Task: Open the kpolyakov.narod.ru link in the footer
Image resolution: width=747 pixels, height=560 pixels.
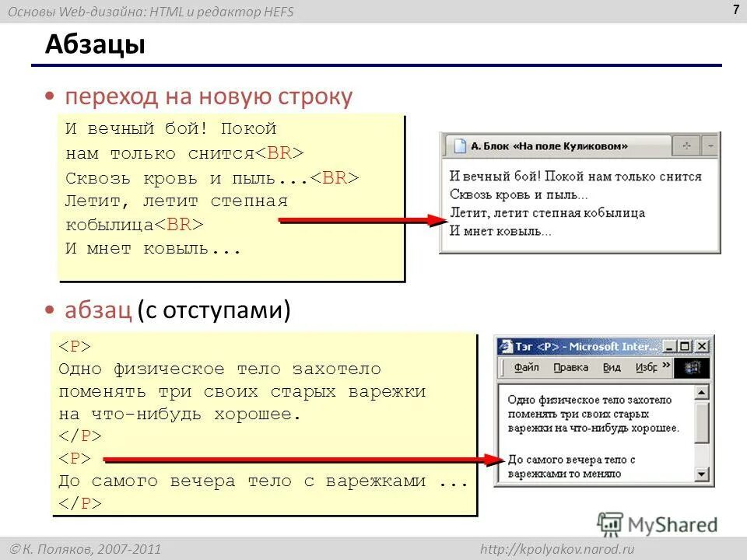Action: [557, 549]
